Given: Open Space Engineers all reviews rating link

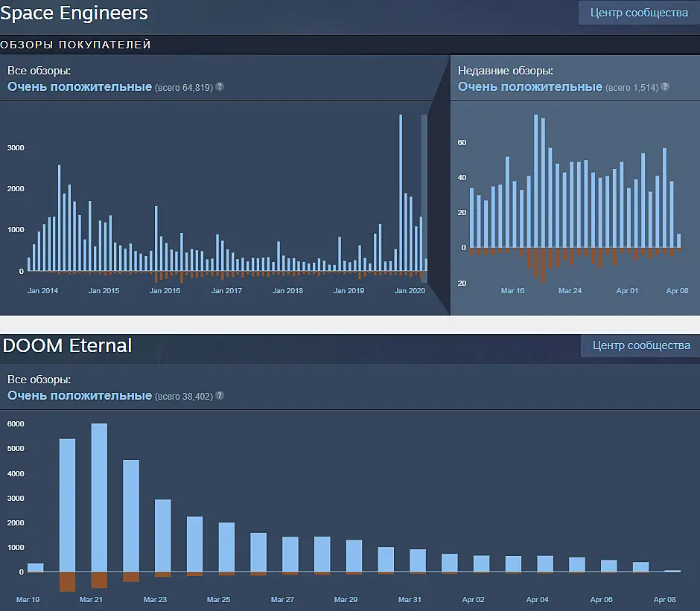Looking at the screenshot, I should coord(80,86).
